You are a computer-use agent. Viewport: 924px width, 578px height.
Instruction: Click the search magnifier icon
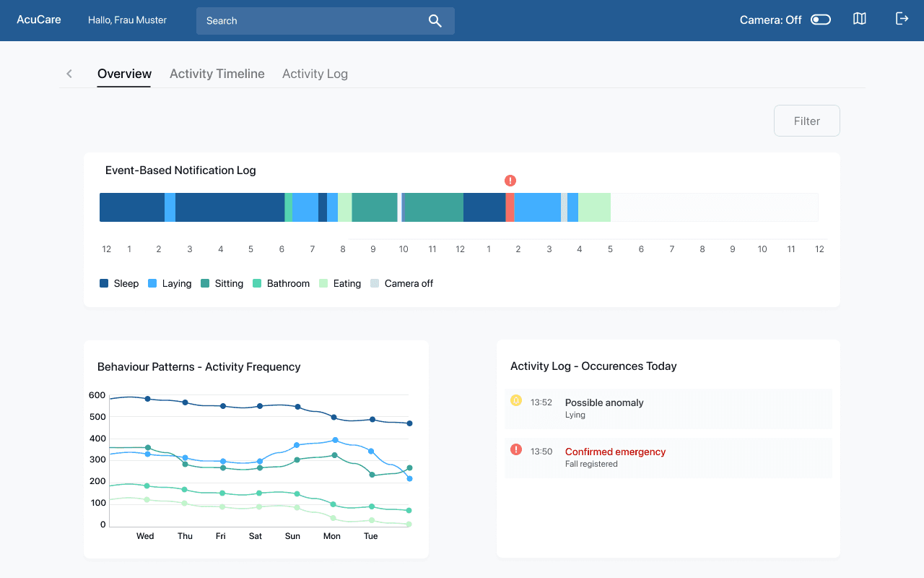(435, 21)
